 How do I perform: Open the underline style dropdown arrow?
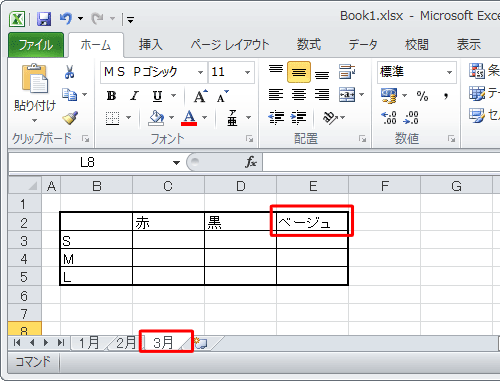coord(173,96)
